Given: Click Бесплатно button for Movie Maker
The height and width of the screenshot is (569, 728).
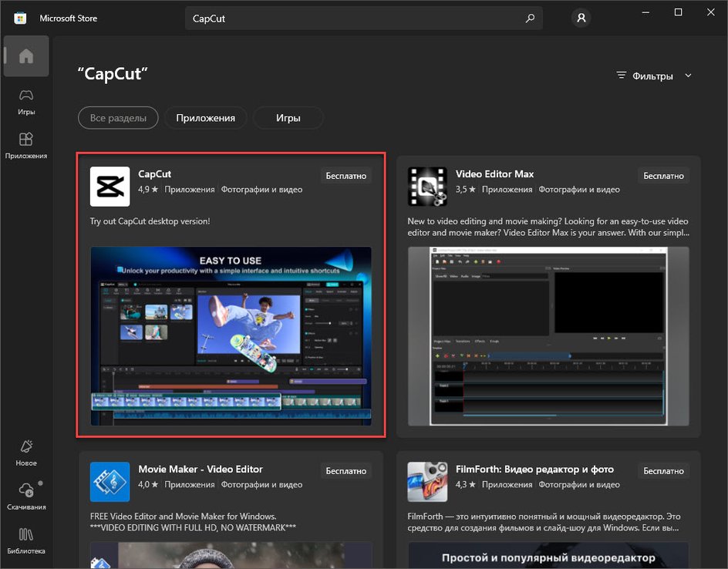Looking at the screenshot, I should pos(346,471).
